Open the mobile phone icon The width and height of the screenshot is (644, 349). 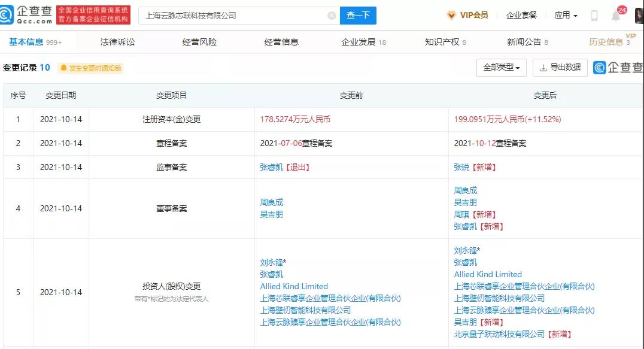point(594,16)
